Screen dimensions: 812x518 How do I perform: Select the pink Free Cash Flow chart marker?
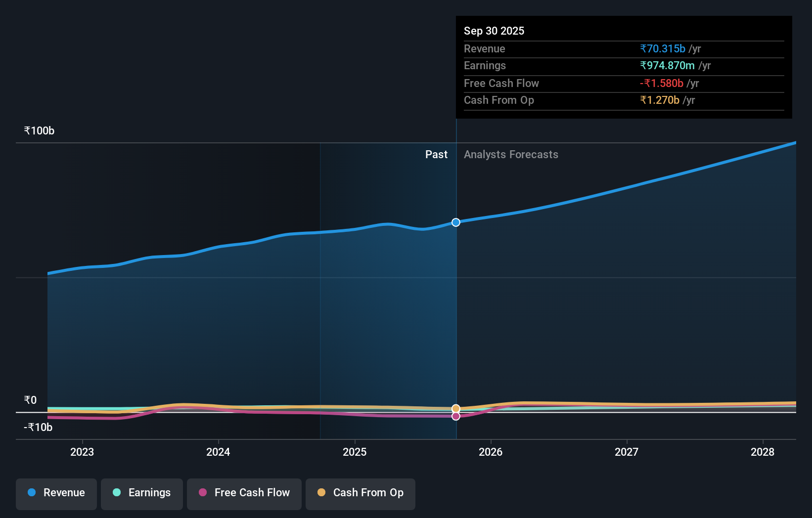point(455,416)
